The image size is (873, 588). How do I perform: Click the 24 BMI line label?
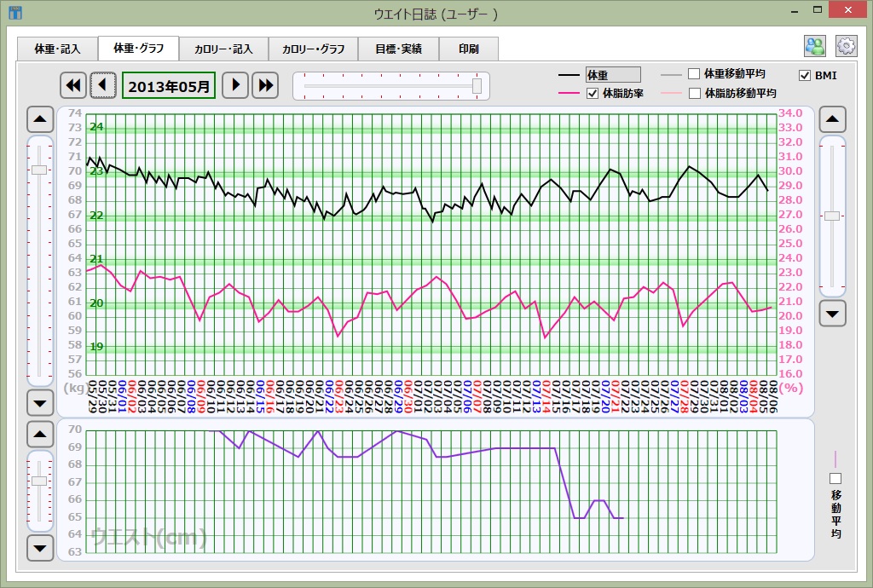click(x=96, y=127)
